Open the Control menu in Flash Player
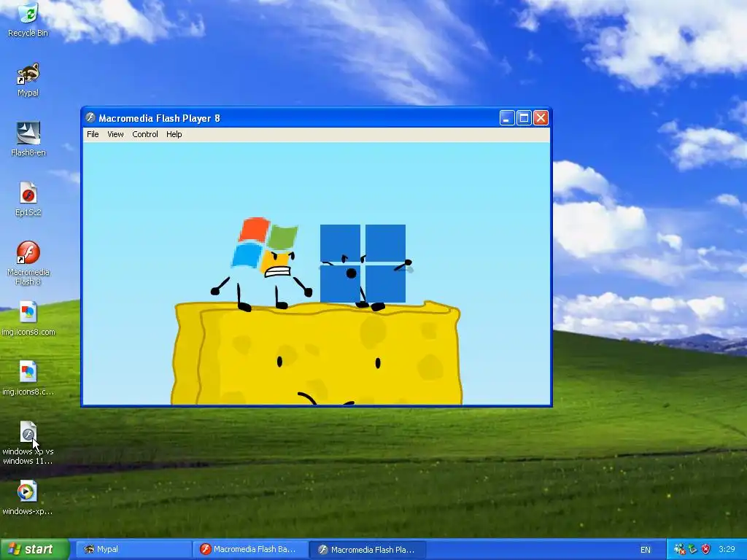Image resolution: width=747 pixels, height=560 pixels. click(x=145, y=134)
